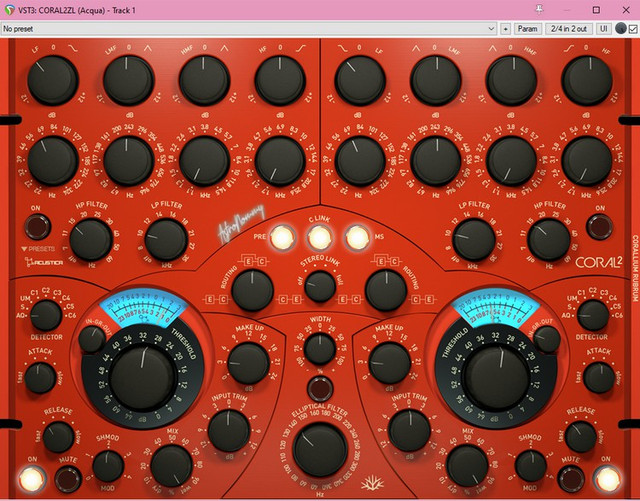Image resolution: width=640 pixels, height=501 pixels.
Task: Click the right MAKE UP knob
Action: (390, 363)
